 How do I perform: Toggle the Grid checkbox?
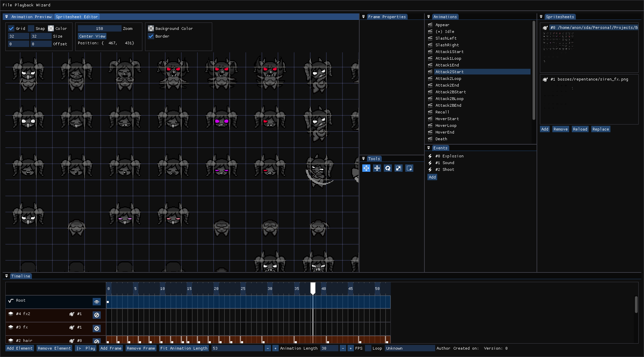(11, 29)
